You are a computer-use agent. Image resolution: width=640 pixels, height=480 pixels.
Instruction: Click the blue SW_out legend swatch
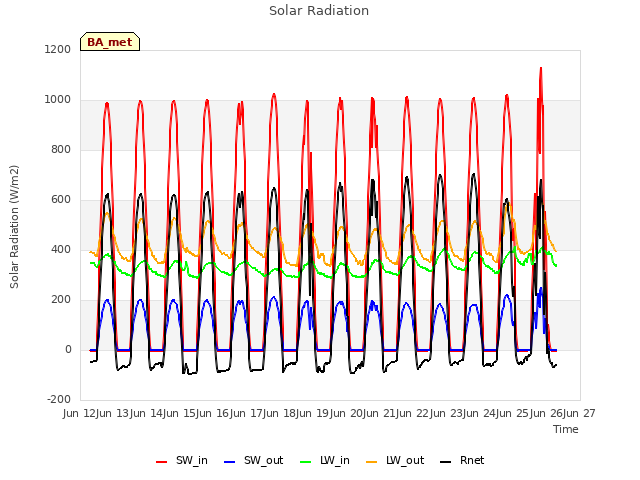pyautogui.click(x=230, y=462)
